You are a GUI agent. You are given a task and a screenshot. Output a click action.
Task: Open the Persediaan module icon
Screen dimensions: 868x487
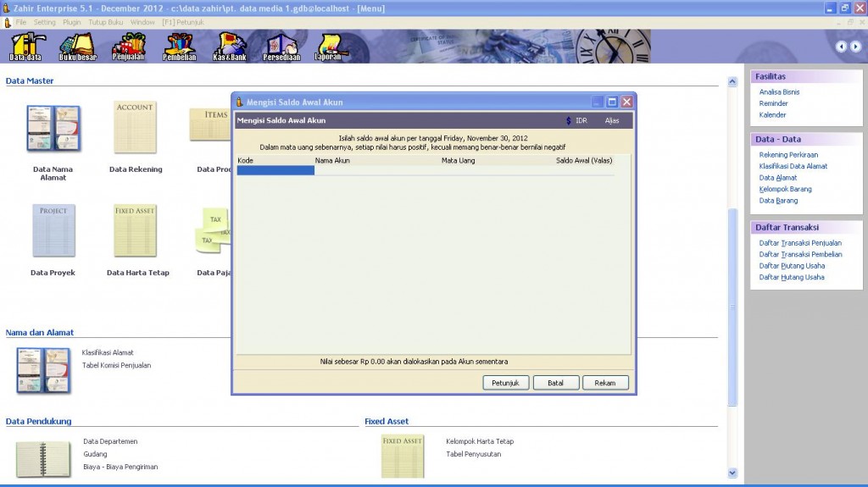281,47
